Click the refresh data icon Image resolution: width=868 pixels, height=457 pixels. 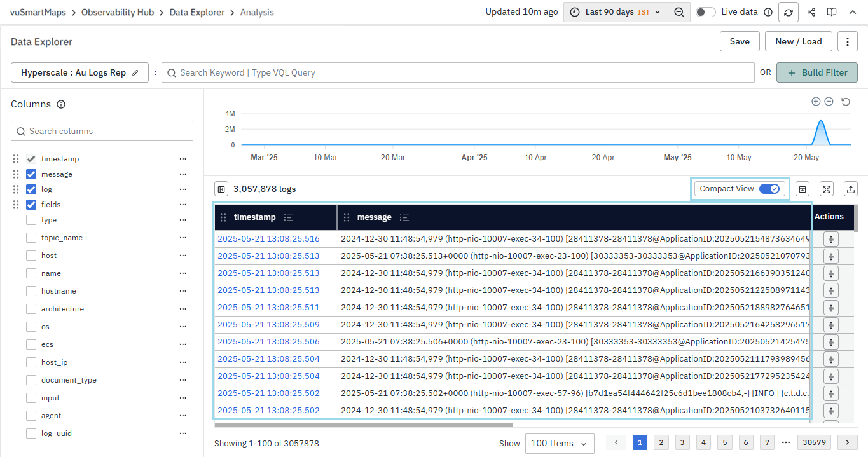click(x=789, y=12)
